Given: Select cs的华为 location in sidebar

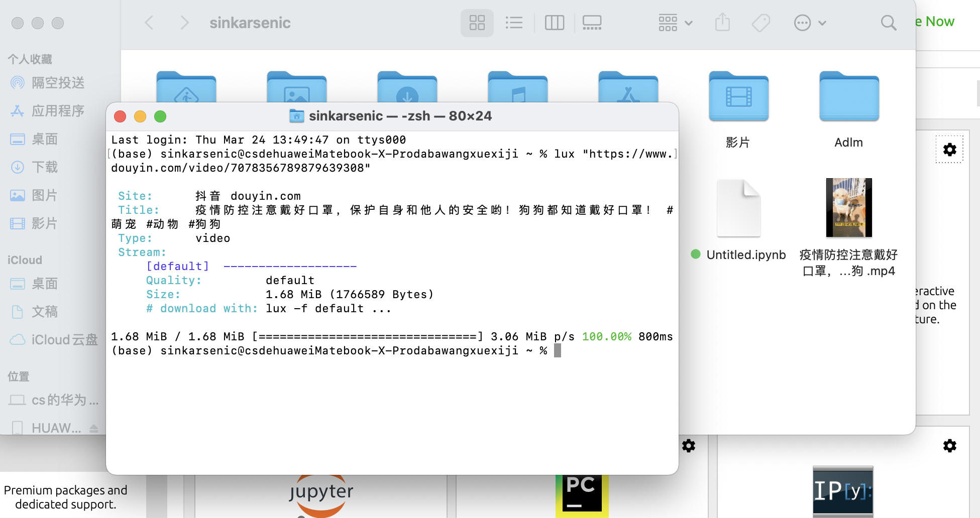Looking at the screenshot, I should click(x=54, y=400).
